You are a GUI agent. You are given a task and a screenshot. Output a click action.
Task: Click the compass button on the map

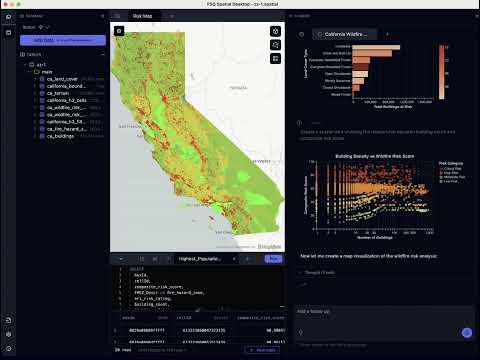[275, 31]
